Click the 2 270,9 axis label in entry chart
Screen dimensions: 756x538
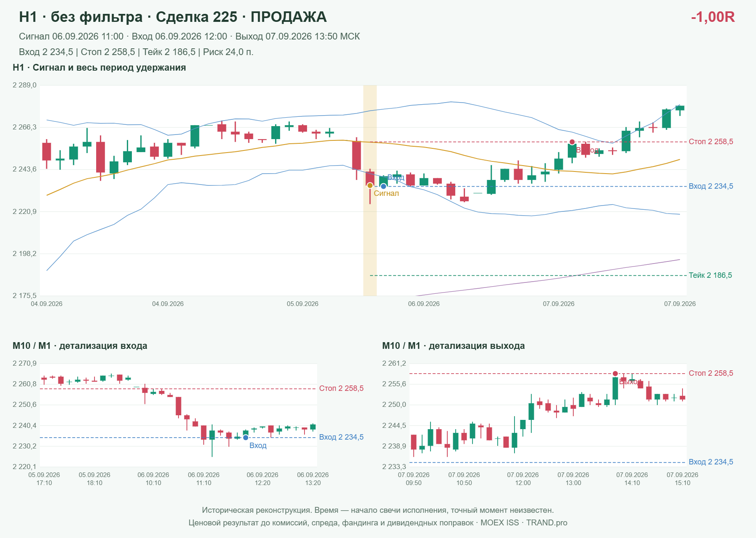click(x=24, y=364)
